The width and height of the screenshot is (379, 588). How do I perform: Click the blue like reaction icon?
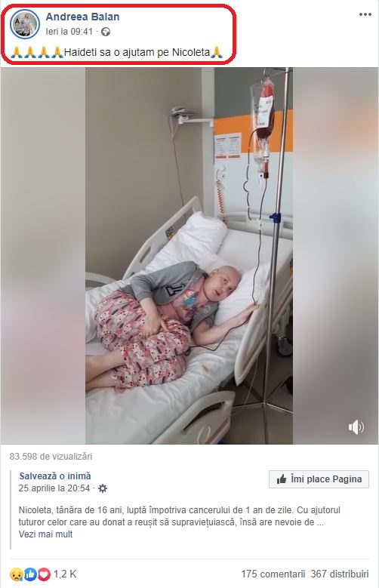(x=30, y=574)
